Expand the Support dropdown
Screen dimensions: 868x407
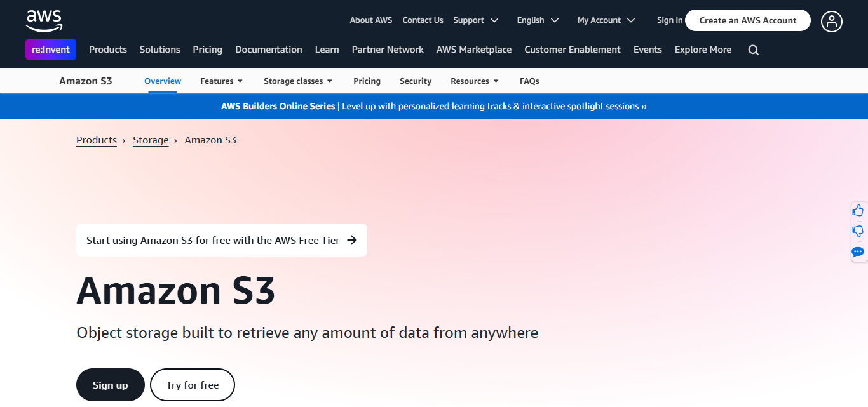coord(476,20)
